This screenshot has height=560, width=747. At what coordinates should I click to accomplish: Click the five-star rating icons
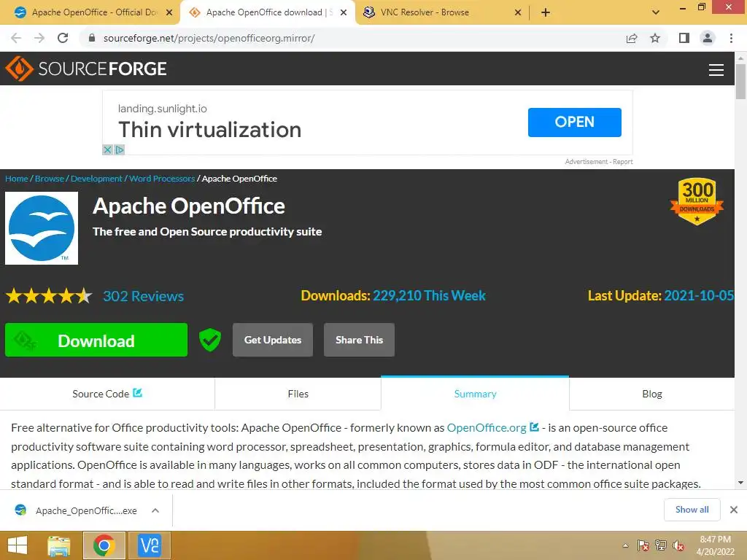pyautogui.click(x=49, y=296)
